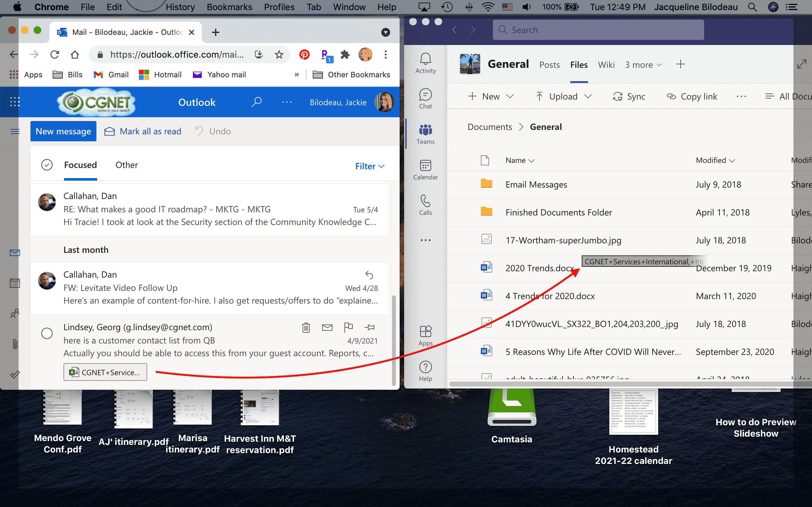Select the Lindsey Georg message circle checkbox

tap(47, 333)
